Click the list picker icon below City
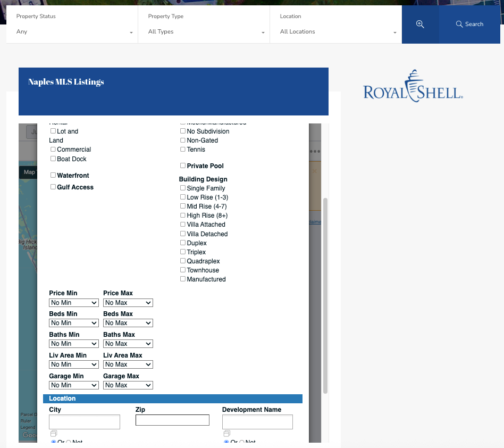Screen dimensions: 504x448 coord(54,434)
